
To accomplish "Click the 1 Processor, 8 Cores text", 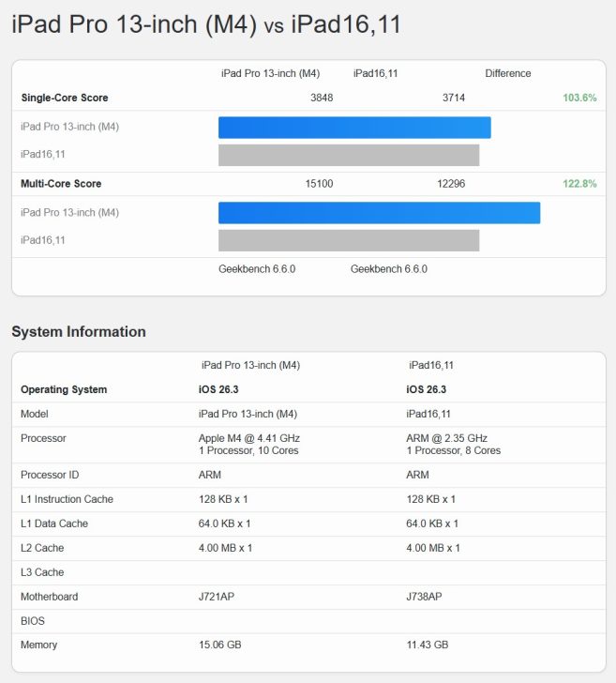I will [x=454, y=450].
